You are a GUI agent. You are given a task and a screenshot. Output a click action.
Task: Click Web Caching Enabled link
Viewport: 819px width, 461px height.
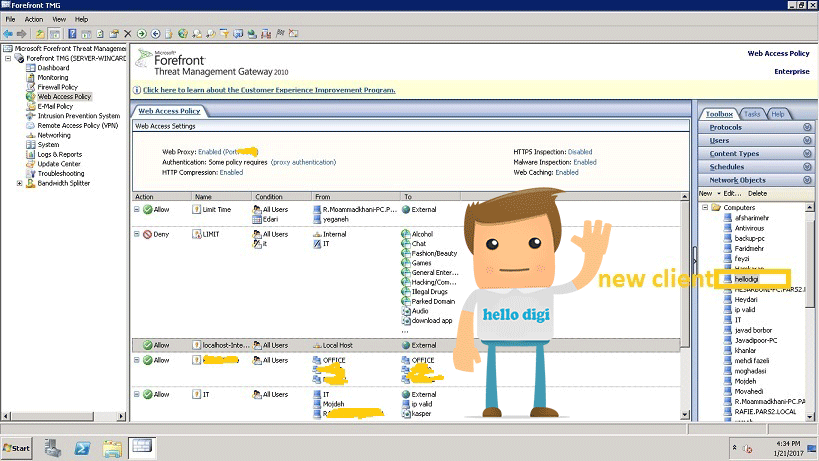[567, 172]
